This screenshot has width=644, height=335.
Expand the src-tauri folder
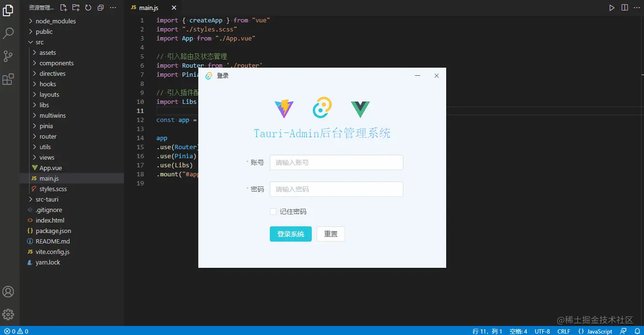click(x=72, y=199)
